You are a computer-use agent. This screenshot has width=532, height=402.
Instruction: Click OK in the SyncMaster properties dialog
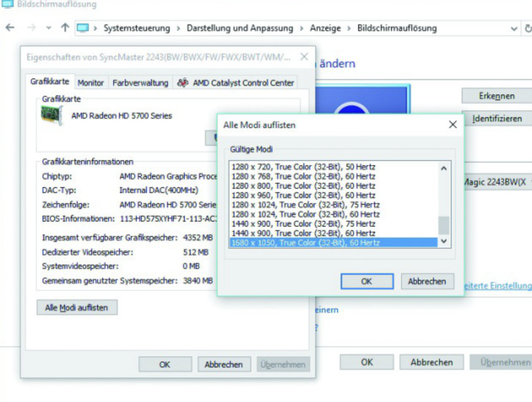[x=165, y=364]
